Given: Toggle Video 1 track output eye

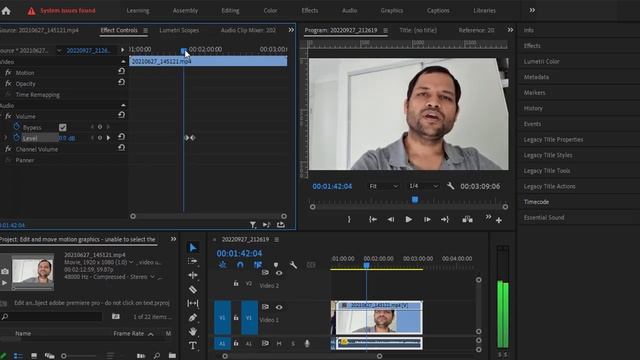Looking at the screenshot, I should 279,307.
